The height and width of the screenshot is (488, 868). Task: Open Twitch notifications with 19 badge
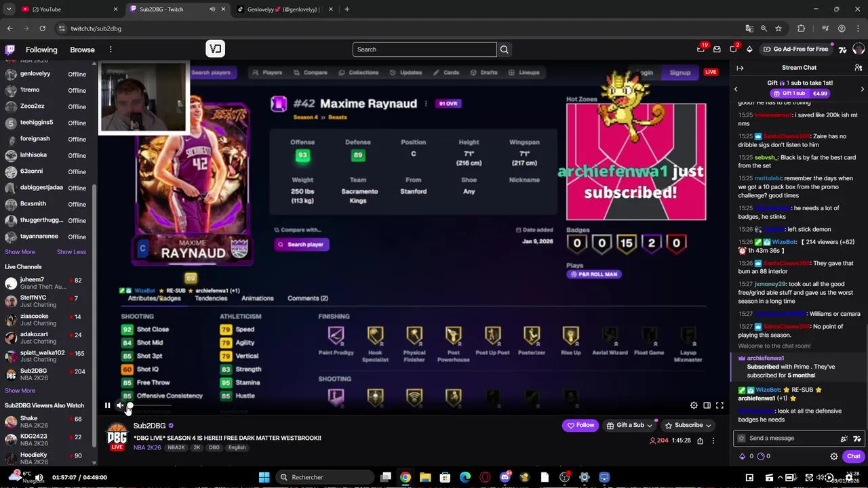[x=701, y=49]
